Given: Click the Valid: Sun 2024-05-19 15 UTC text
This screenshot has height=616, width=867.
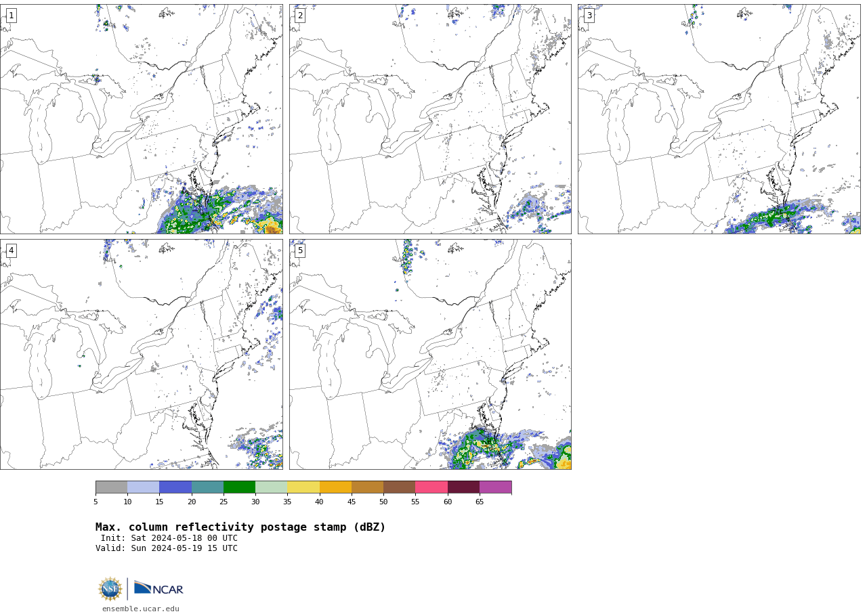Looking at the screenshot, I should (167, 548).
